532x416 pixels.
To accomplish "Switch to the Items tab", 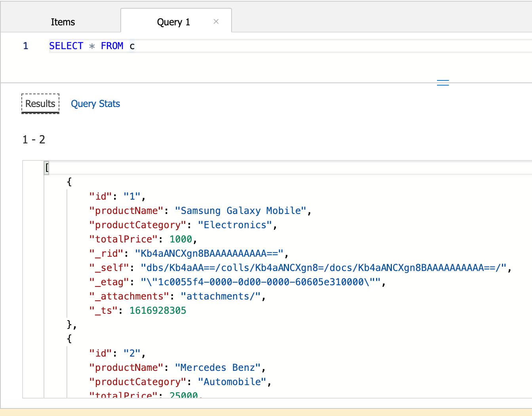I will pos(63,22).
